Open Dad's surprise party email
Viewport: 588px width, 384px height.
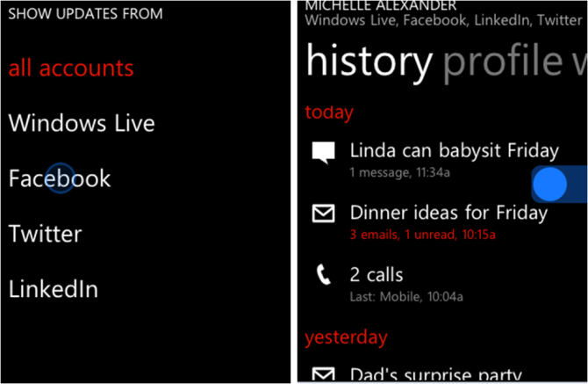(435, 374)
